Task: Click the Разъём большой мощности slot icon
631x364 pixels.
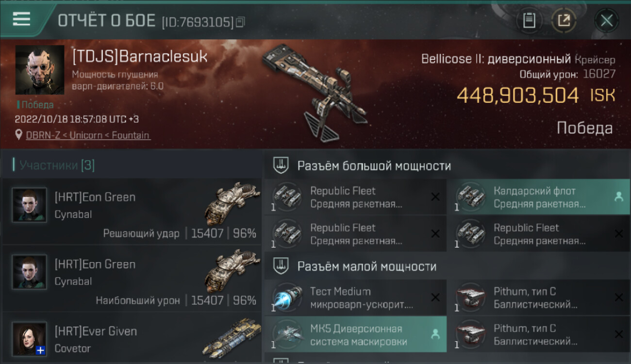Action: pos(281,165)
